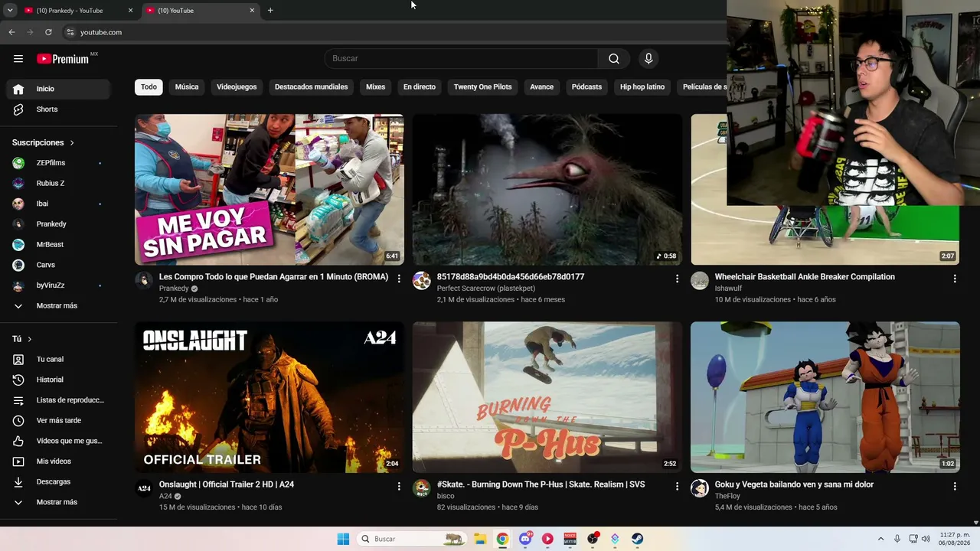The width and height of the screenshot is (980, 551).
Task: Open Inicio in the sidebar
Action: (58, 89)
